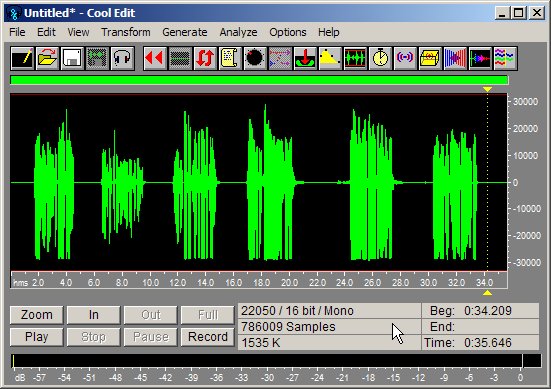551x389 pixels.
Task: Click the dotted purple arrows icon
Action: (x=280, y=58)
